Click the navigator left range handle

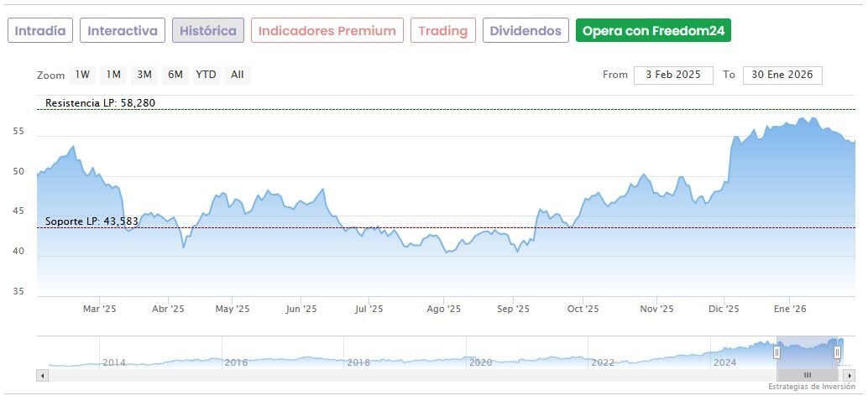click(x=776, y=352)
